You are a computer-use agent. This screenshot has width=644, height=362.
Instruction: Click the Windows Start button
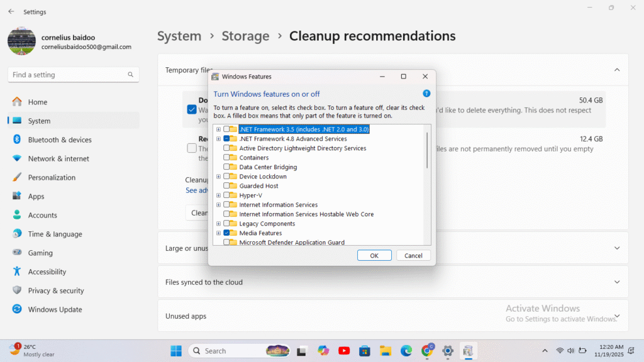175,351
